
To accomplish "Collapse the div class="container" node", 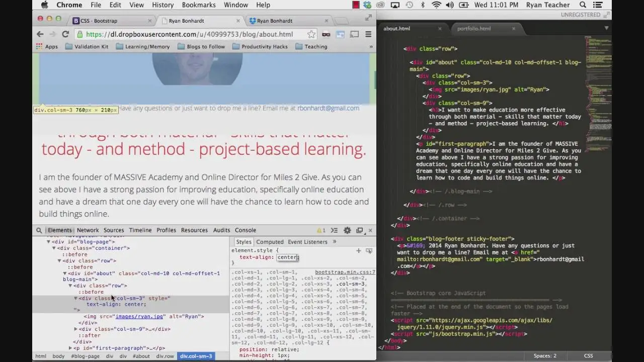I will click(54, 248).
